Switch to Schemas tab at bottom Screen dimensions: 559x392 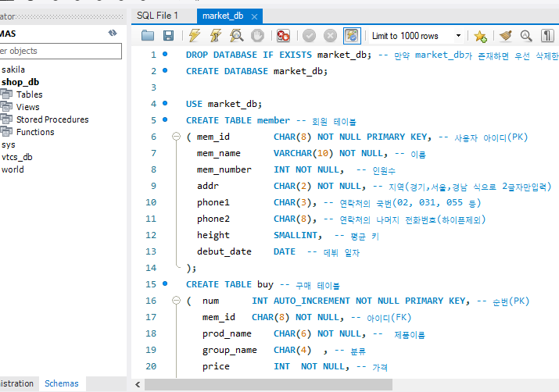click(61, 383)
